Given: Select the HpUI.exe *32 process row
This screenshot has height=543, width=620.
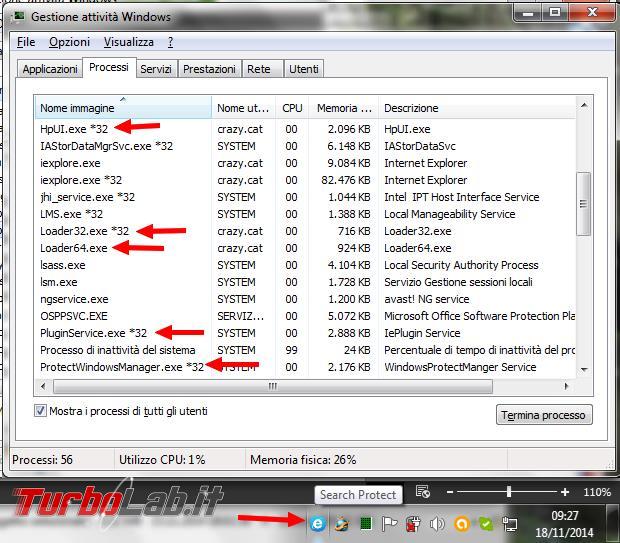Looking at the screenshot, I should 305,129.
